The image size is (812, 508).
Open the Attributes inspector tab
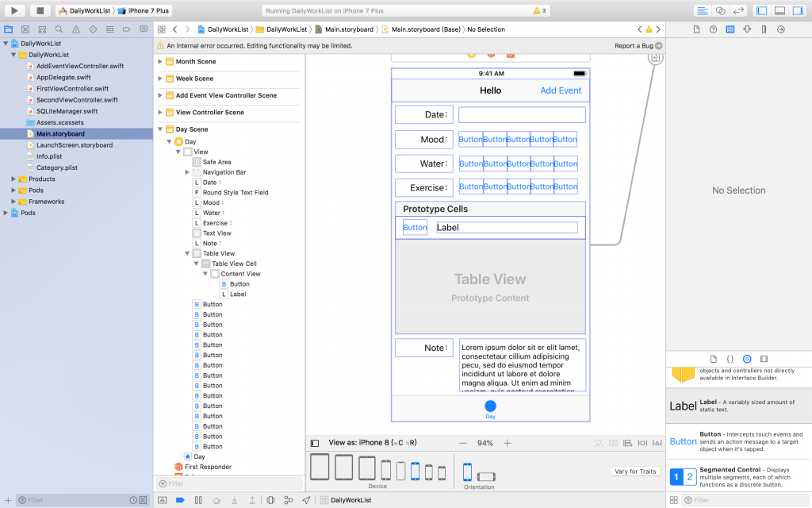pyautogui.click(x=747, y=29)
